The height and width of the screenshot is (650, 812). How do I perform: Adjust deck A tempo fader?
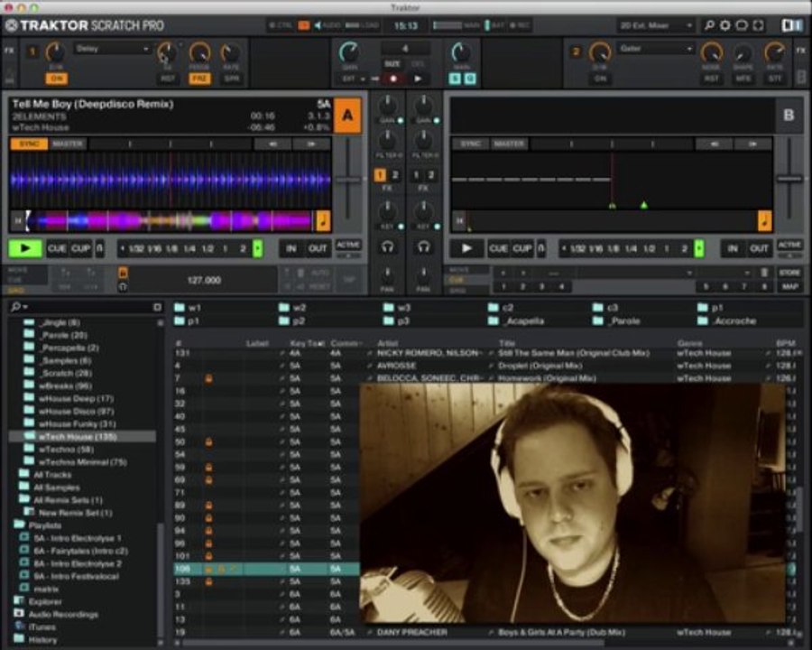[x=348, y=180]
